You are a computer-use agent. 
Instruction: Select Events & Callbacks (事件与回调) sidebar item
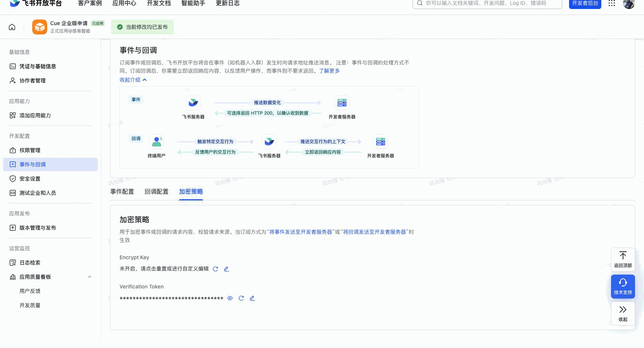(x=50, y=164)
